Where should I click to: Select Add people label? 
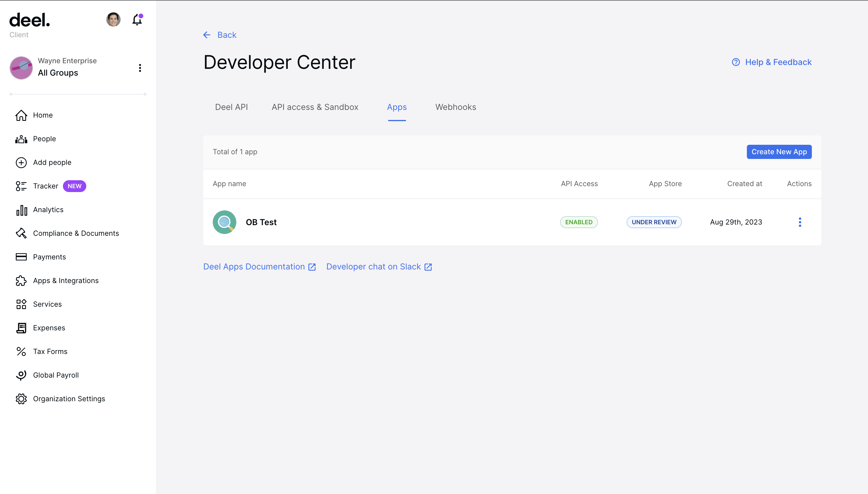click(x=52, y=162)
